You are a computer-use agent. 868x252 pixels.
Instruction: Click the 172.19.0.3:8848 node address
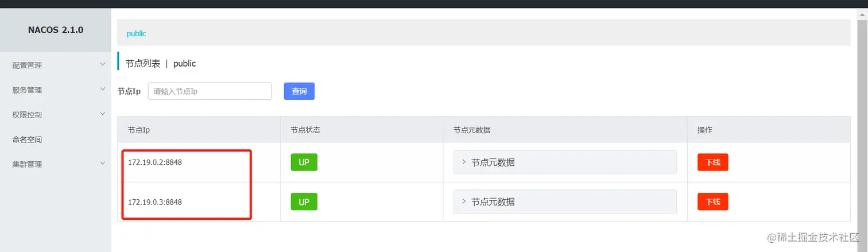point(155,202)
